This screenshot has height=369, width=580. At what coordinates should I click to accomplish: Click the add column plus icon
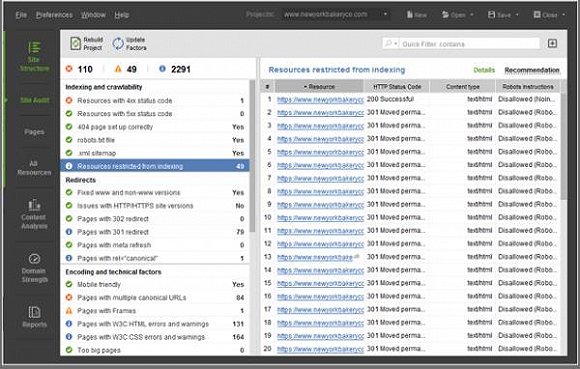click(x=552, y=44)
